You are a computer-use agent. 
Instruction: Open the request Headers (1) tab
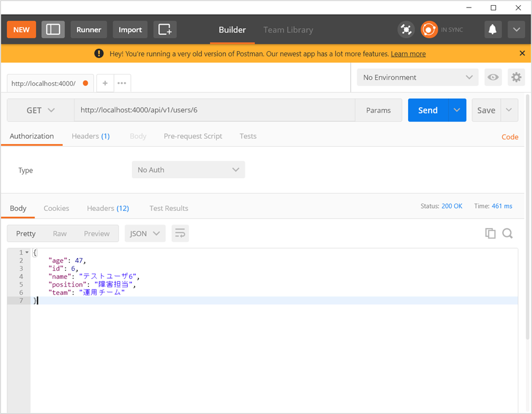pos(91,136)
